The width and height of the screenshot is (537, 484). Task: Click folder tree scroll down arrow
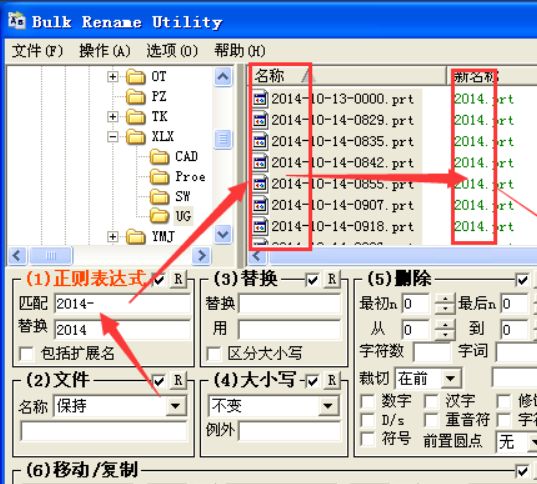tap(223, 235)
